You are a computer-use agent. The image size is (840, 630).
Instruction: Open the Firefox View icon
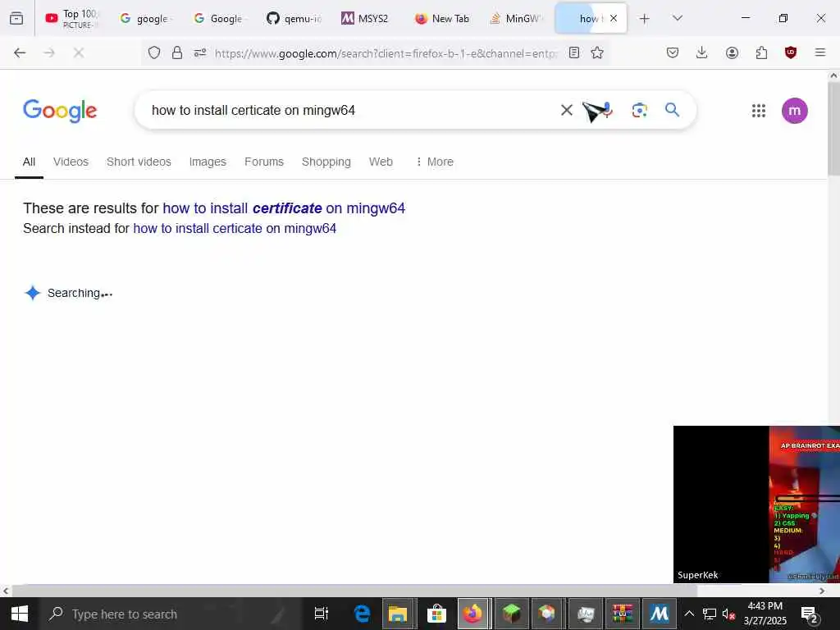(x=16, y=18)
